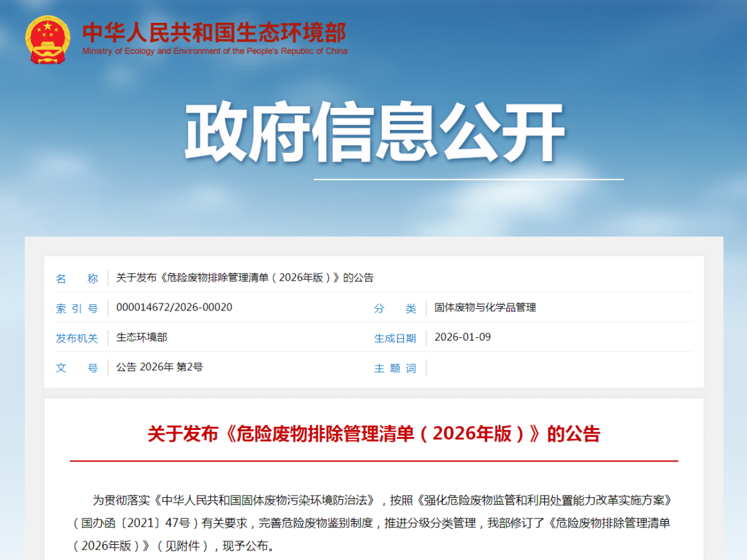
Task: Click the 发布机关 field label
Action: [77, 338]
